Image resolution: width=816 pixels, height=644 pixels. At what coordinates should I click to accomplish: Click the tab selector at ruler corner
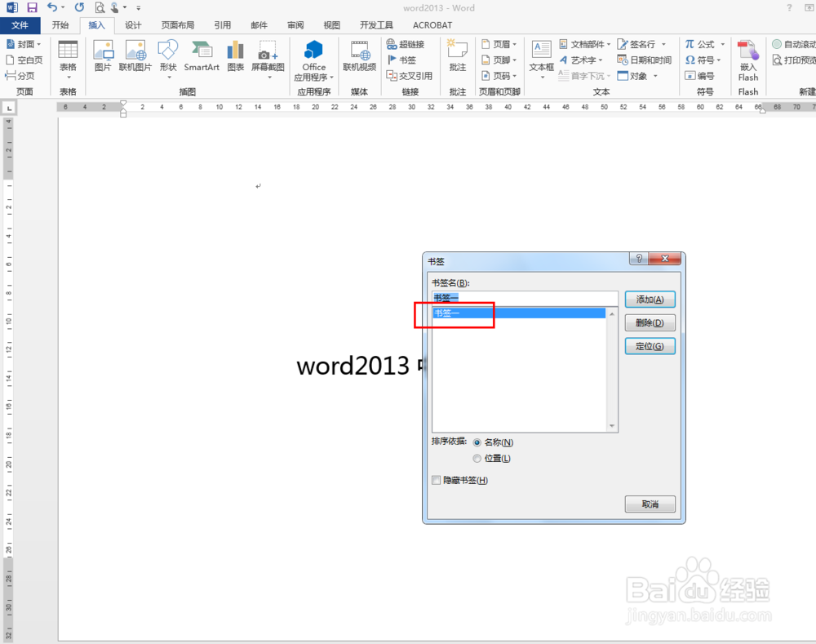coord(9,108)
